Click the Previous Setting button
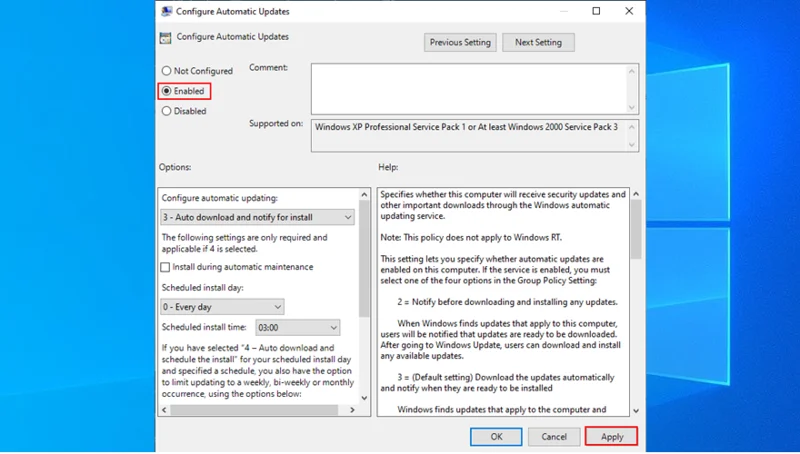800x454 pixels. [x=460, y=42]
